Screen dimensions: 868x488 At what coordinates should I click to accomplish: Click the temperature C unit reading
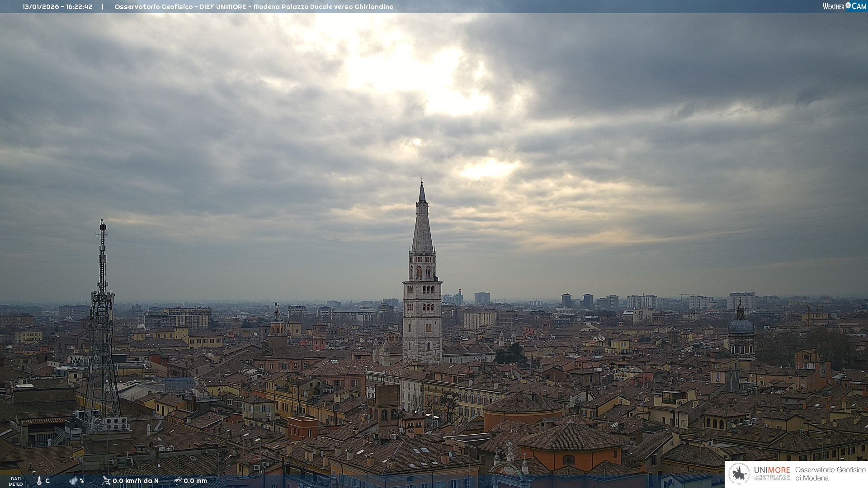(47, 481)
